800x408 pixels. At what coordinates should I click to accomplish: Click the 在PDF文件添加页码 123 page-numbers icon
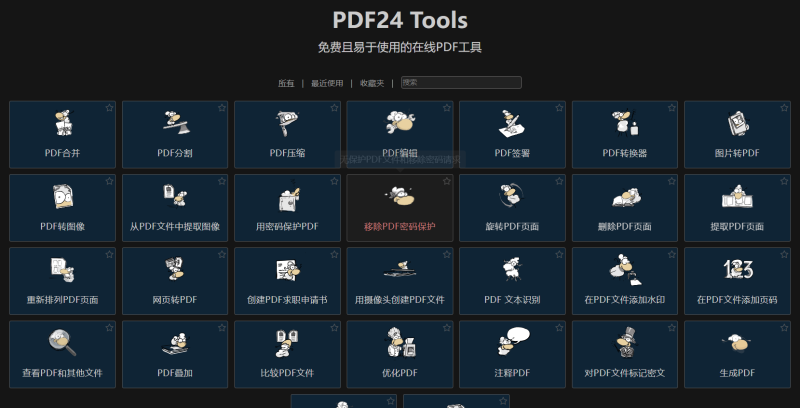pos(738,269)
